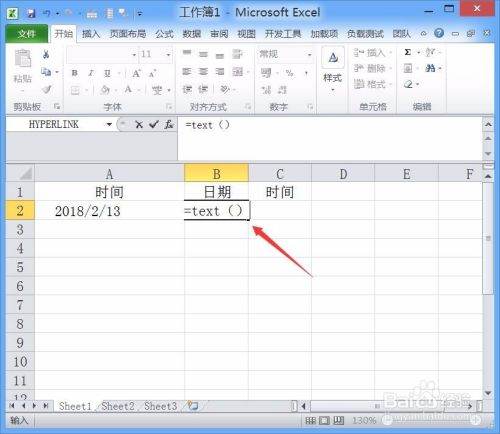Open the 文件 file menu button
The height and width of the screenshot is (434, 500).
click(27, 34)
